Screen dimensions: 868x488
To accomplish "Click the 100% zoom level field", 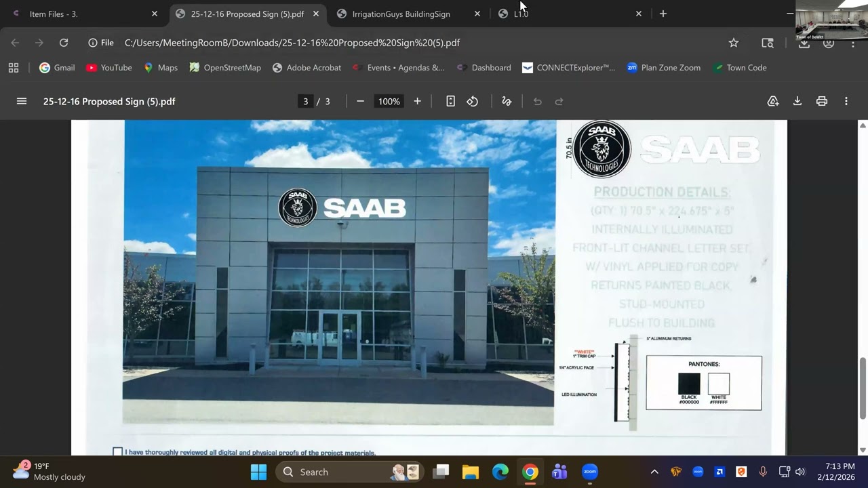I will click(x=389, y=101).
